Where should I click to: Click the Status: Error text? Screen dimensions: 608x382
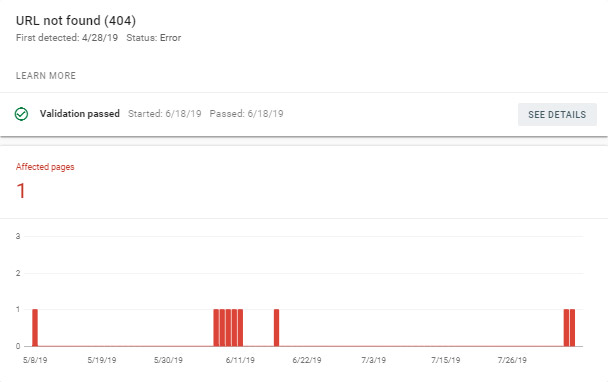point(154,38)
